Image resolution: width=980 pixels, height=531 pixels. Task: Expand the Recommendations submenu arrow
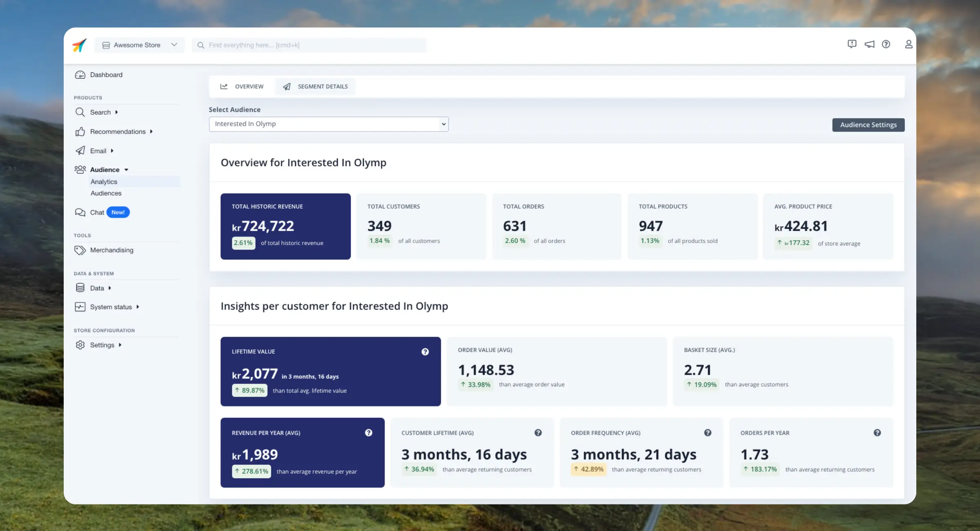[151, 132]
